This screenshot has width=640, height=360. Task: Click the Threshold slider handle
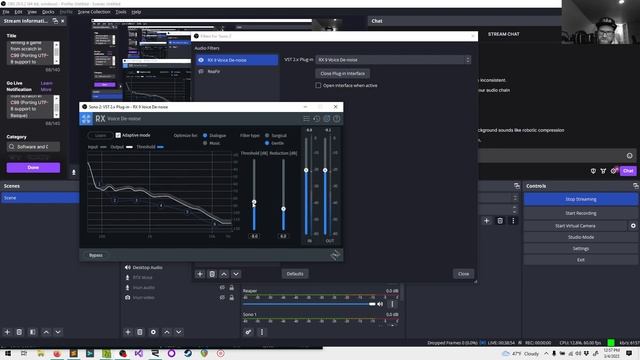pos(254,202)
